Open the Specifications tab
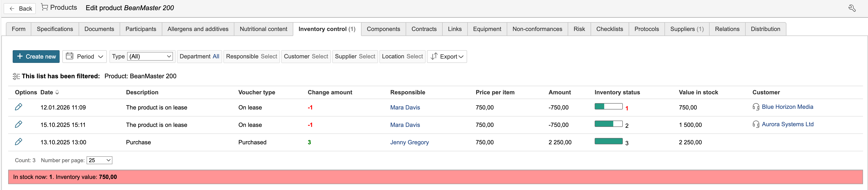The image size is (868, 190). [x=55, y=29]
